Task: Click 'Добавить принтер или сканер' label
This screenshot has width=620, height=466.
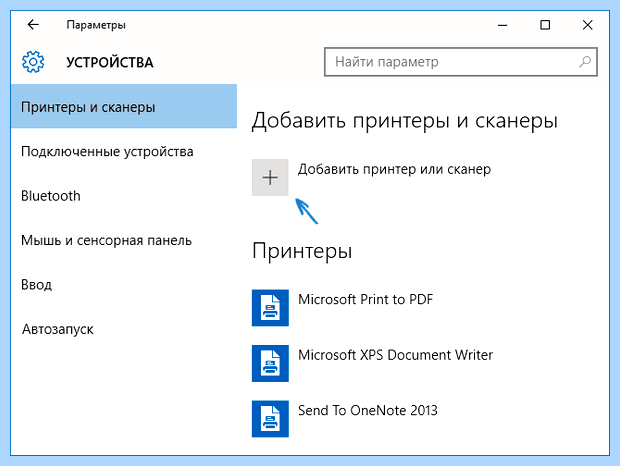Action: [394, 170]
